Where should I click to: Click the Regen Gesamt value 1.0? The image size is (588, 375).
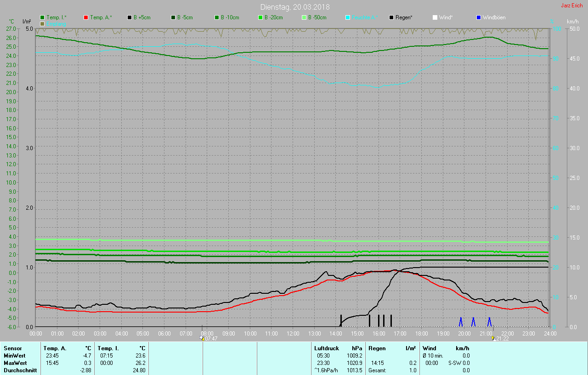tap(413, 370)
